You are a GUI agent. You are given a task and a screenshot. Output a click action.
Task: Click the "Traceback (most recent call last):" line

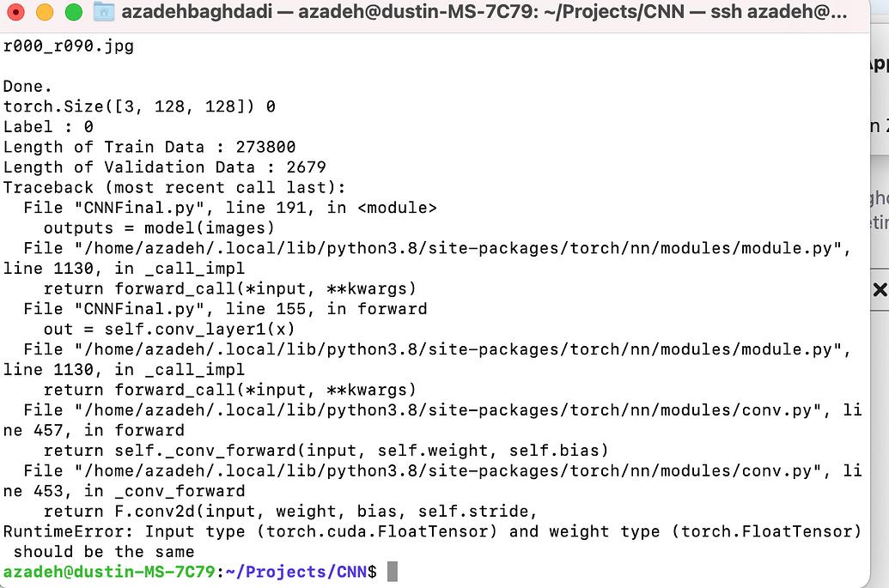click(174, 187)
